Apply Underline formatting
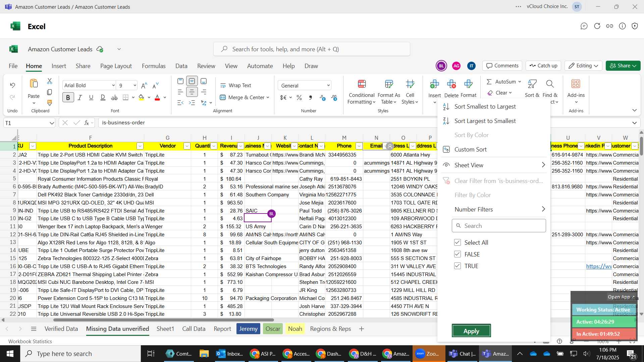Screen dimensions: 644x362 (x=91, y=98)
